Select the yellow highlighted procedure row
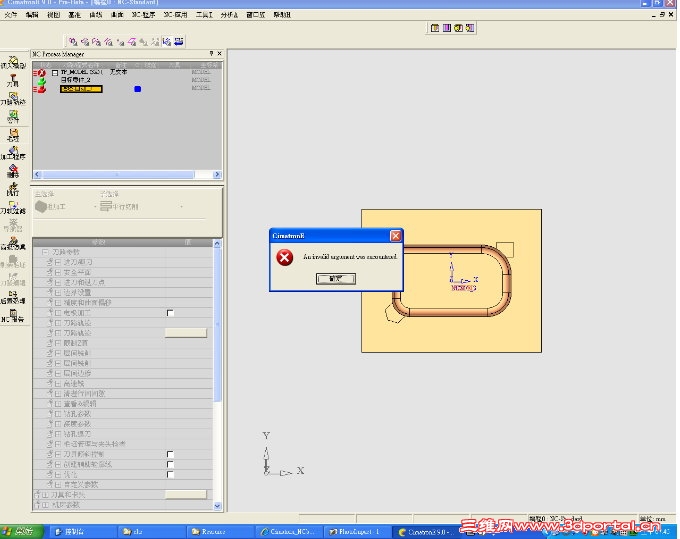The image size is (680, 539). click(81, 89)
